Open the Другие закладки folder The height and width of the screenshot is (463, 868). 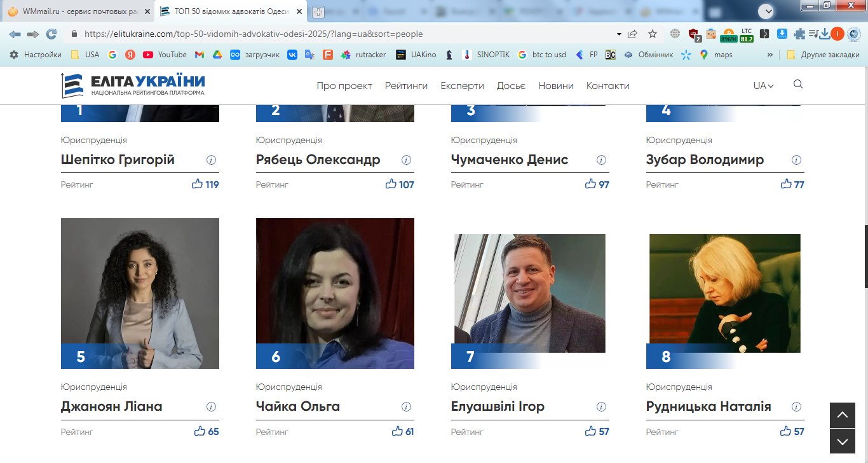pyautogui.click(x=823, y=55)
